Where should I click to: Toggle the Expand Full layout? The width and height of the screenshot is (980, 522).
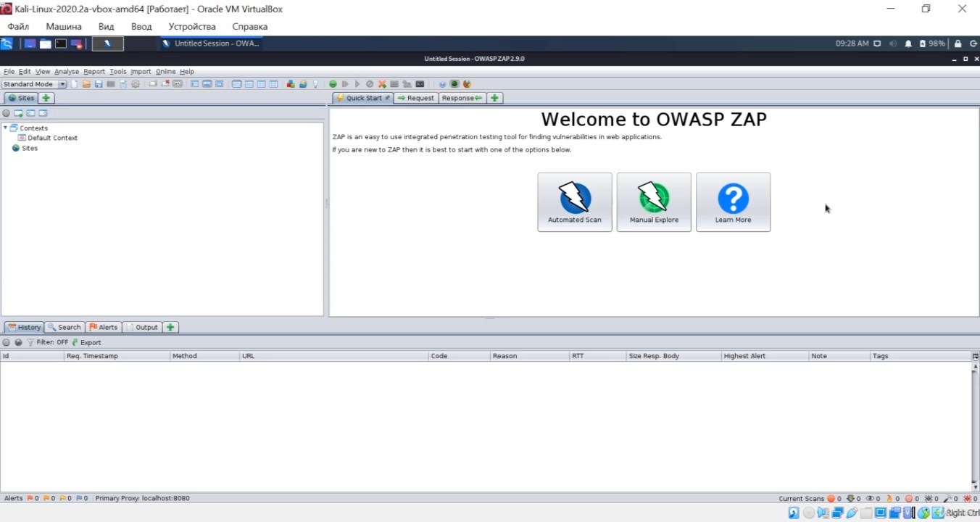(x=220, y=84)
